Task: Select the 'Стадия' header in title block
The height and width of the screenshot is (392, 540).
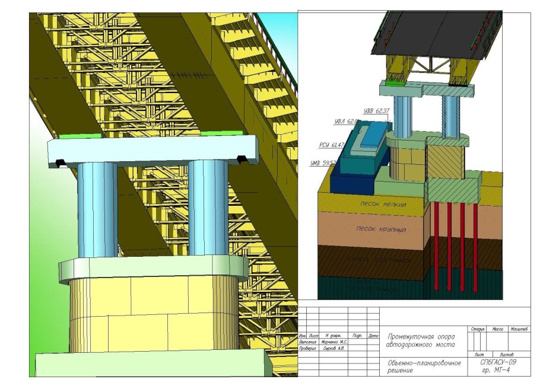Action: point(478,329)
